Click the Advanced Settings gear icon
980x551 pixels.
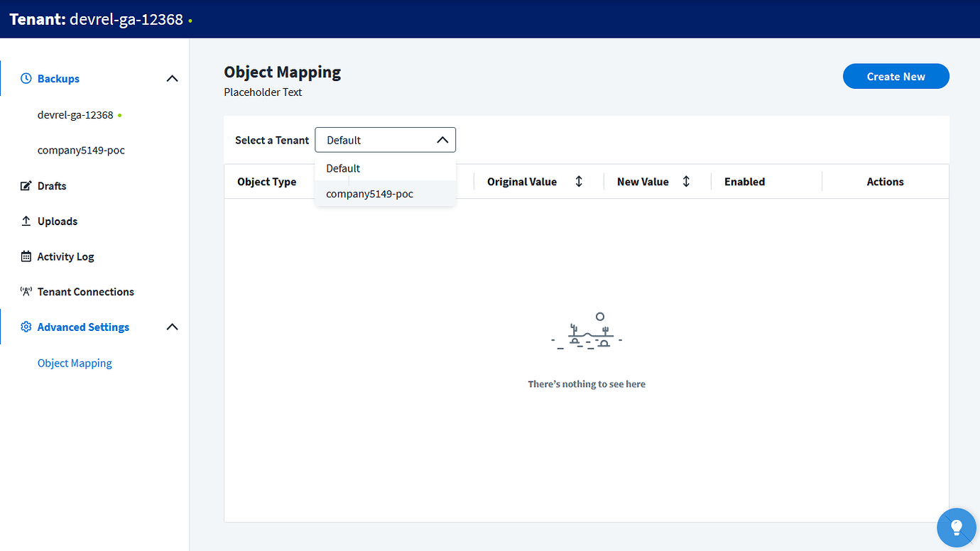pos(26,327)
